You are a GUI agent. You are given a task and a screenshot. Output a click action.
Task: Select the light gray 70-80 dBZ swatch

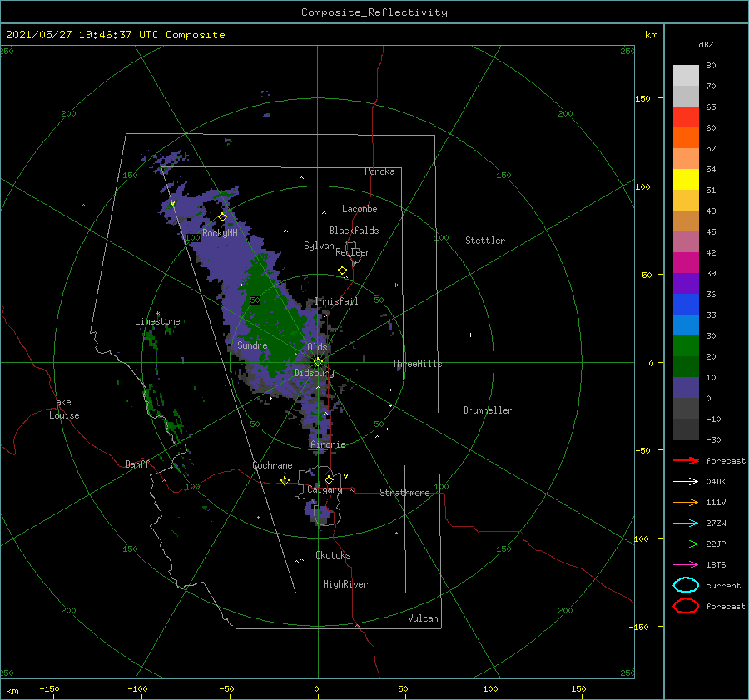pos(686,76)
